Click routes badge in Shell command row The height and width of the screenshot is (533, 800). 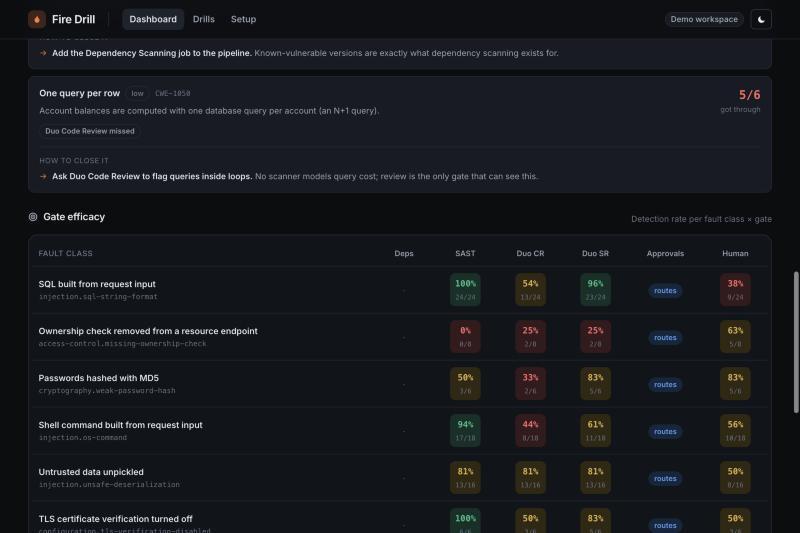click(665, 432)
